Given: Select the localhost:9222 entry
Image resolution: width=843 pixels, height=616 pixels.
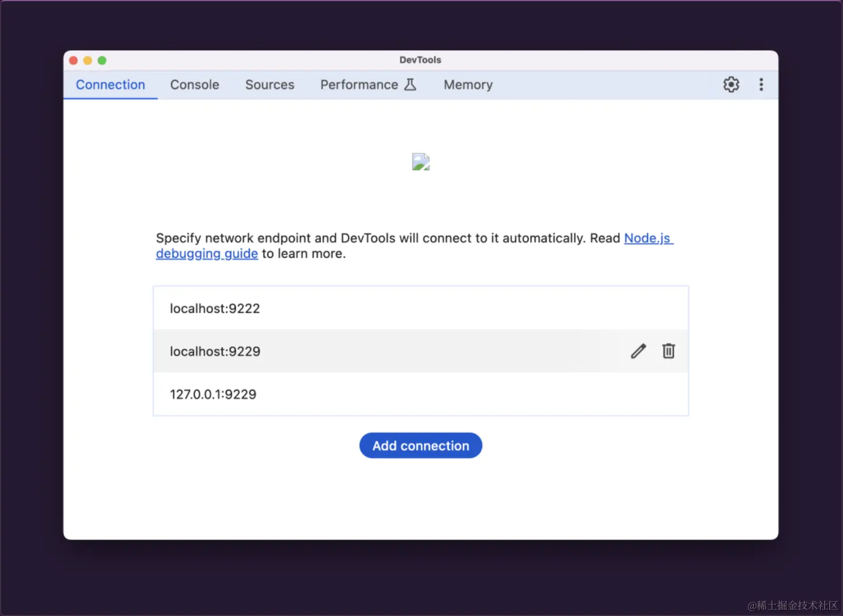Looking at the screenshot, I should coord(421,308).
